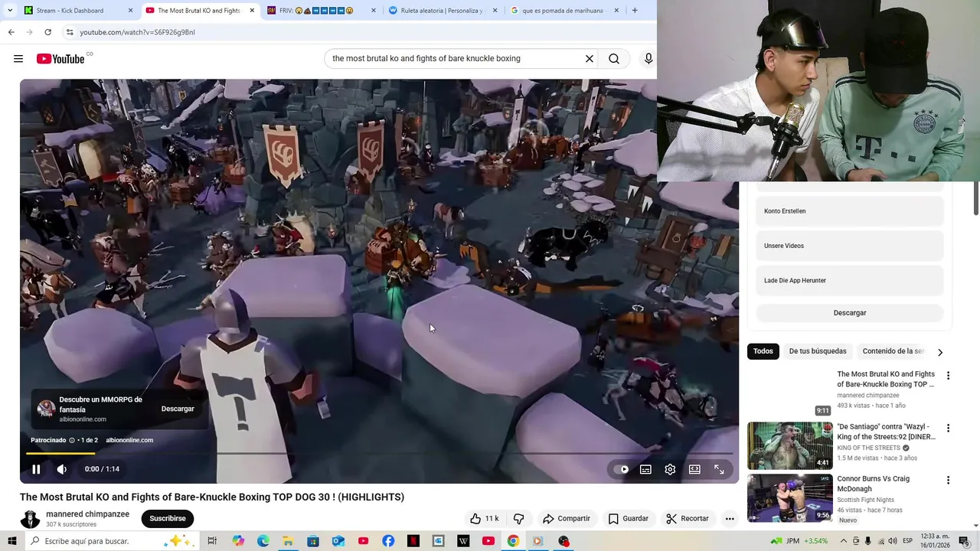The image size is (980, 551).
Task: Turn on subtitles in the player
Action: click(x=645, y=469)
